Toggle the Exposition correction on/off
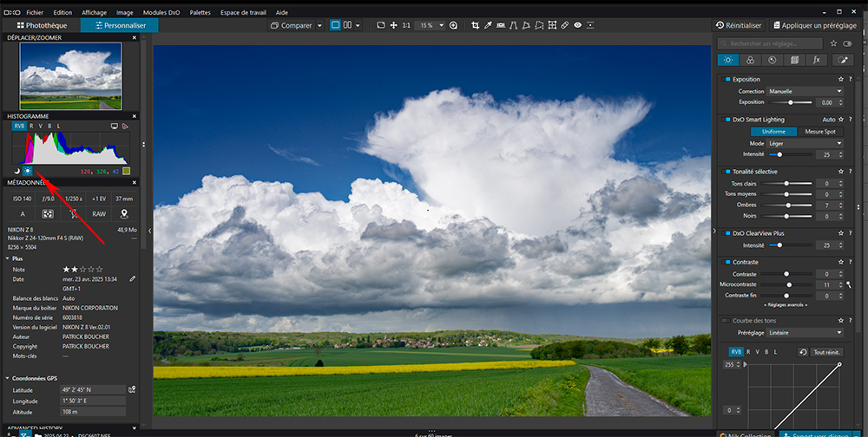The height and width of the screenshot is (437, 868). click(x=728, y=79)
